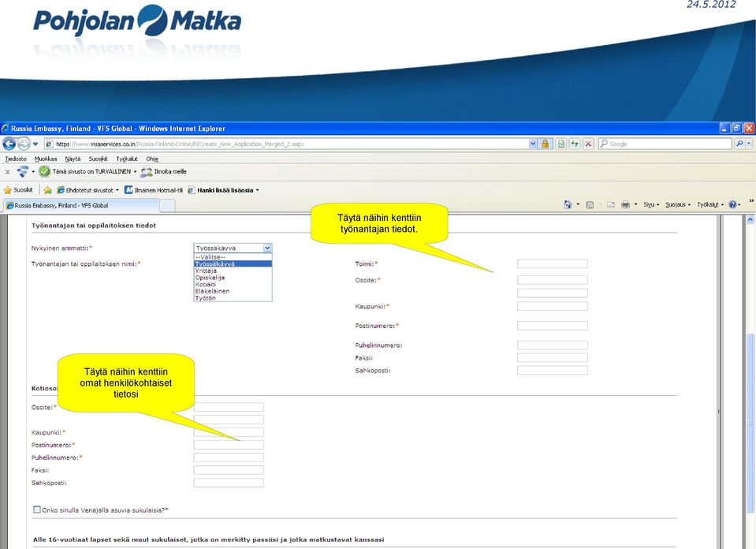Viewport: 756px width, 549px height.
Task: Choose Opiskelija from the occupation list
Action: pyautogui.click(x=233, y=278)
